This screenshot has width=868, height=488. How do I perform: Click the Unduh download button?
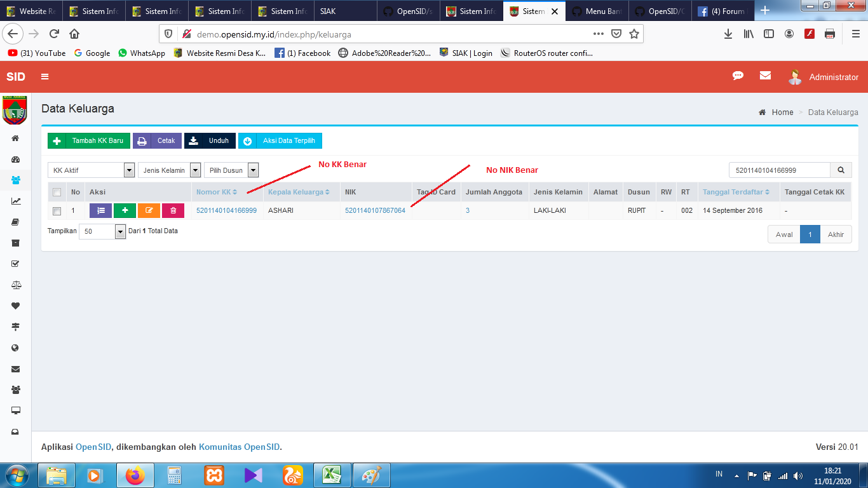pos(210,140)
